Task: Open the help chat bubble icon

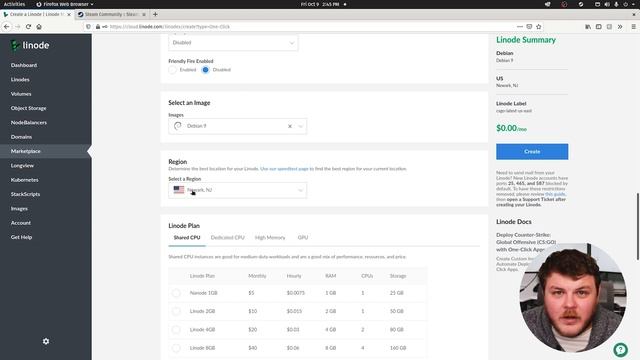Action: [620, 349]
